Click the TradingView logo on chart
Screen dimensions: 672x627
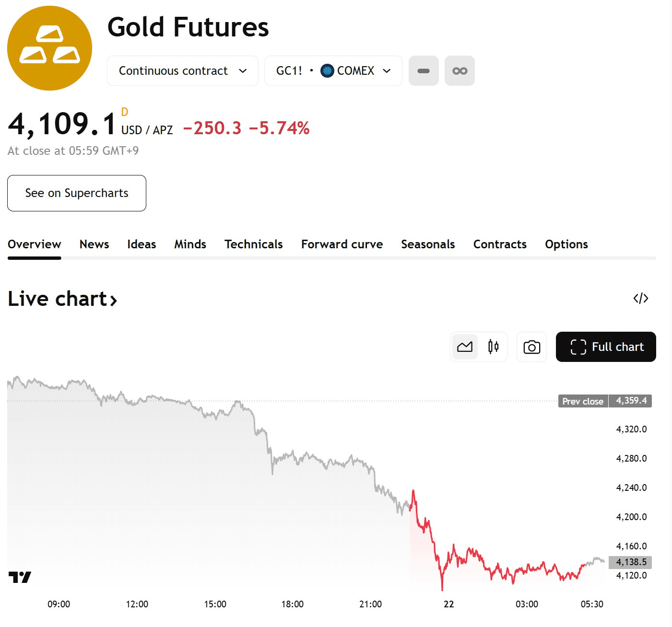[x=20, y=577]
